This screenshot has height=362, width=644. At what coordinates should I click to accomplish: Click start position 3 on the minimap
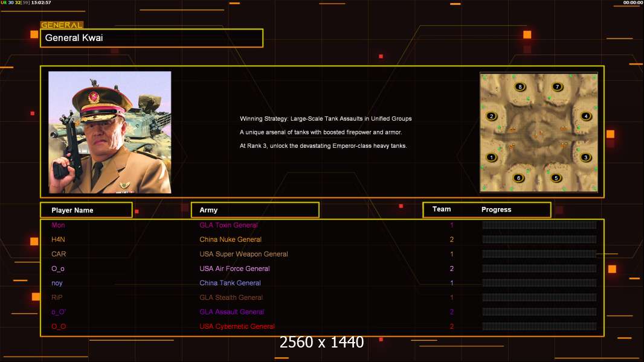click(585, 157)
